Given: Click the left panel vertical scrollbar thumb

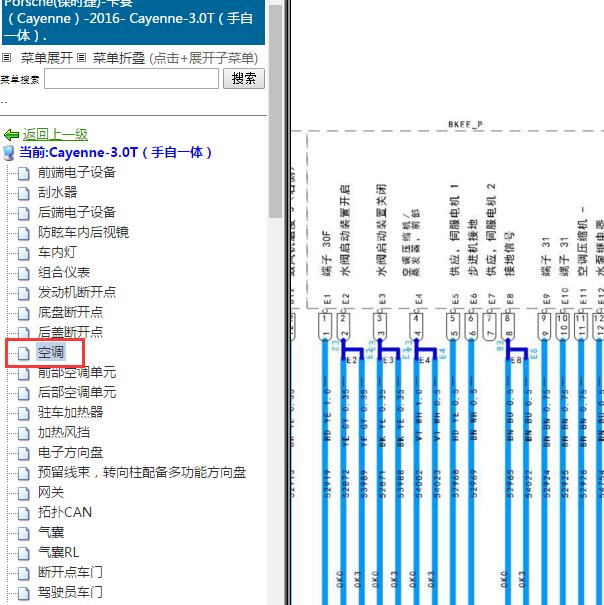Looking at the screenshot, I should 276,111.
